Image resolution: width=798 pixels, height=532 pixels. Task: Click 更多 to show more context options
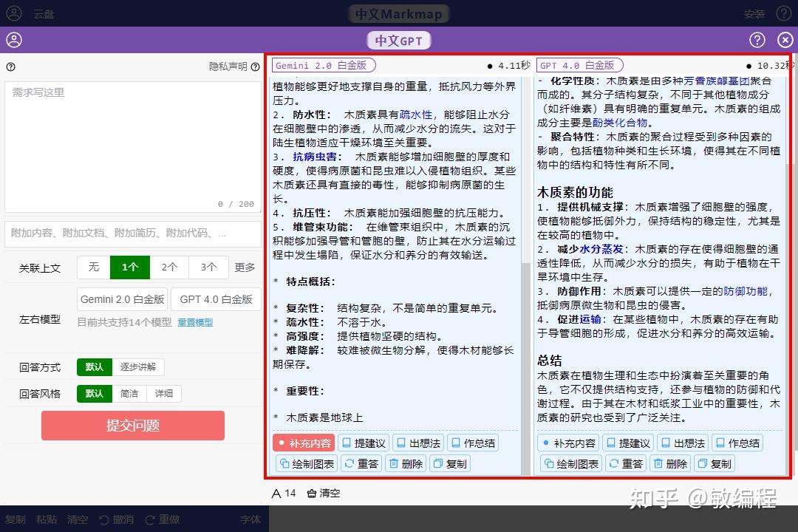(x=245, y=267)
